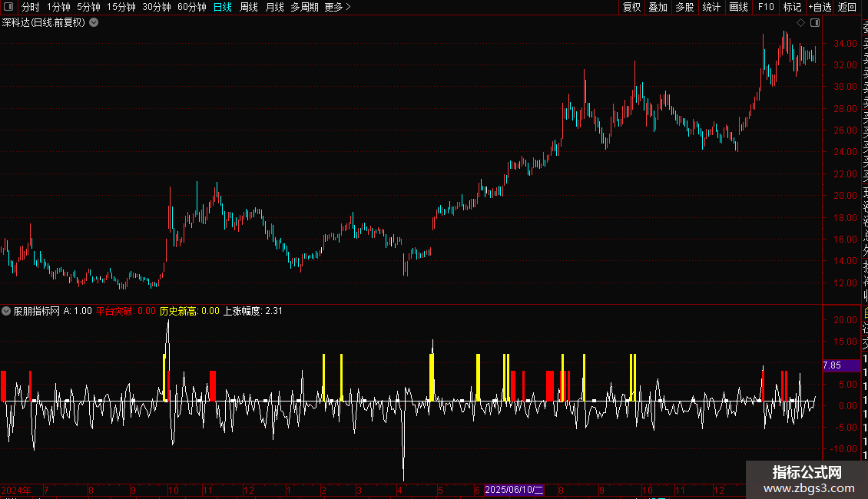Select the 月线 monthly chart tab
Image resolution: width=868 pixels, height=499 pixels.
point(274,7)
